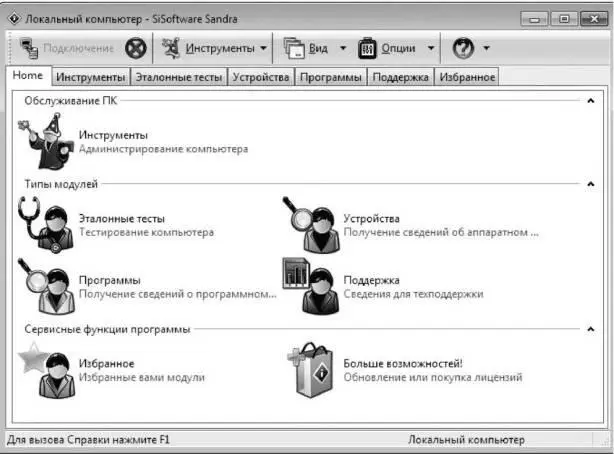Viewport: 614px width, 454px height.
Task: Collapse Сервисные функции программы section
Action: (x=591, y=329)
